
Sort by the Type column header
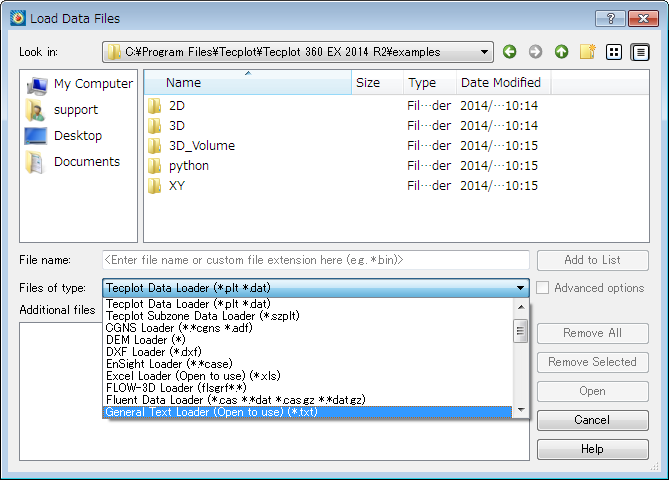pyautogui.click(x=430, y=82)
